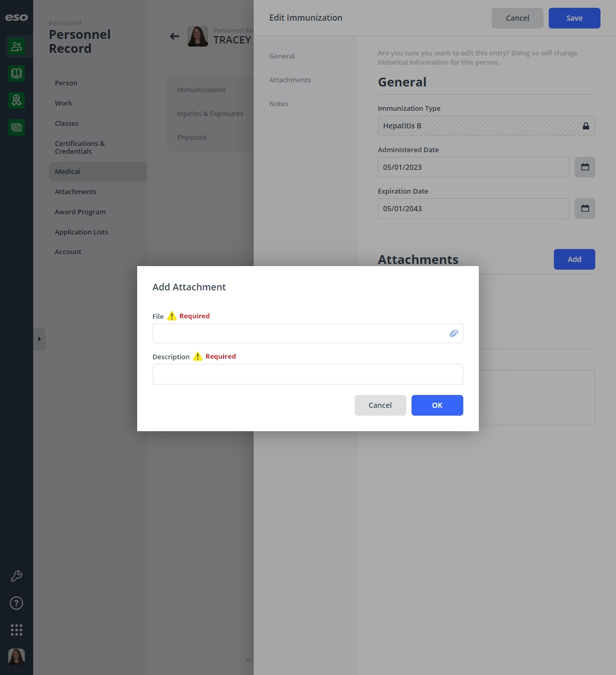The height and width of the screenshot is (675, 616).
Task: Open the Notes section tab
Action: (278, 104)
